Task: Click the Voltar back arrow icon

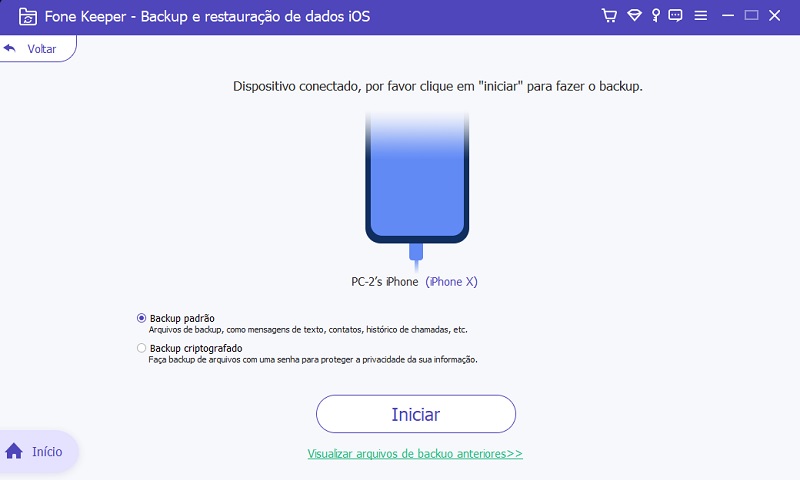Action: coord(10,48)
